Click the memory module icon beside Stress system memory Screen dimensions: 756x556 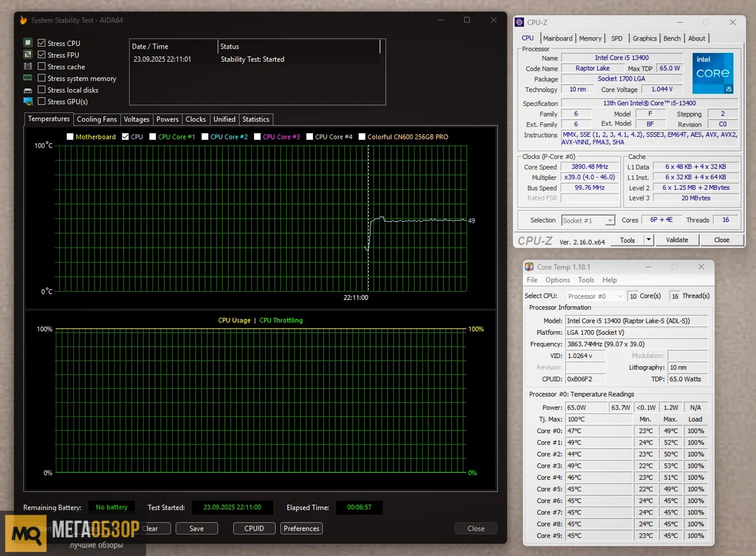[x=28, y=78]
